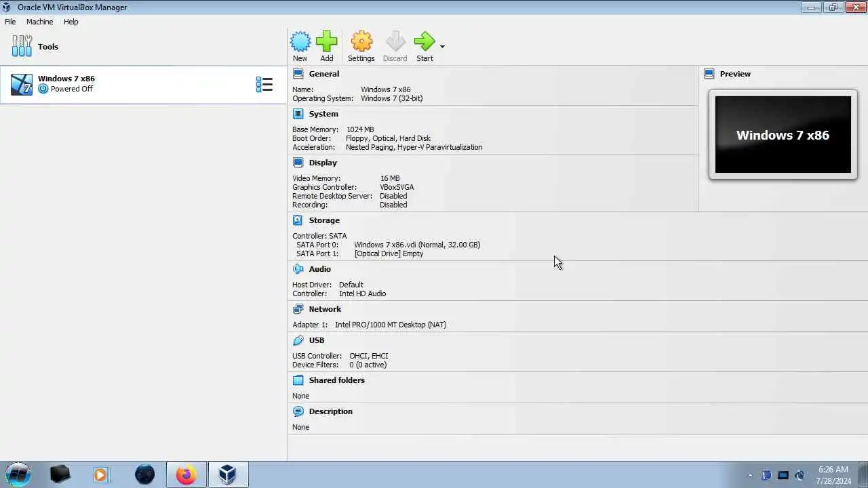Click the General section icon

pyautogui.click(x=298, y=74)
